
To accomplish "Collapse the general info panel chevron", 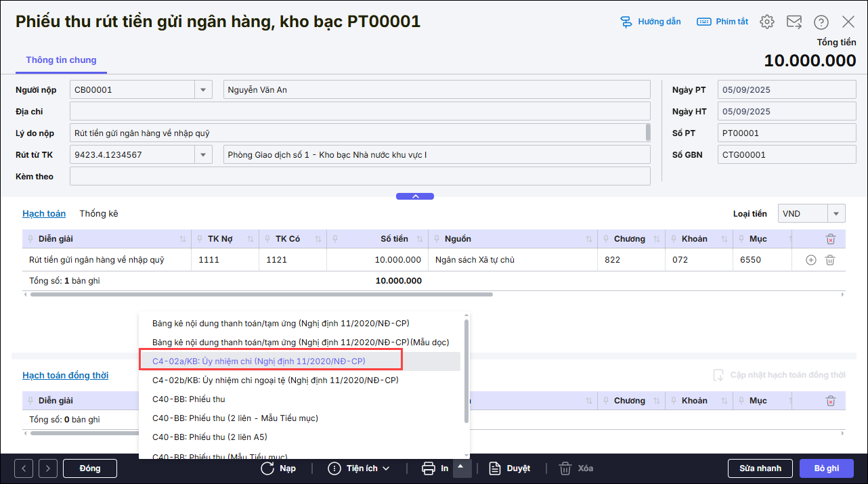I will [415, 196].
